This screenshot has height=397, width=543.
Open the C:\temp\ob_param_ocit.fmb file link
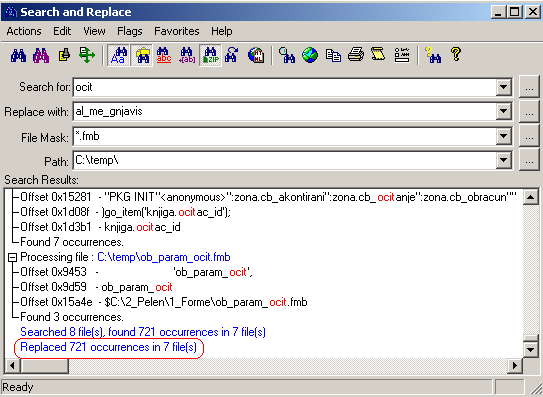coord(163,257)
